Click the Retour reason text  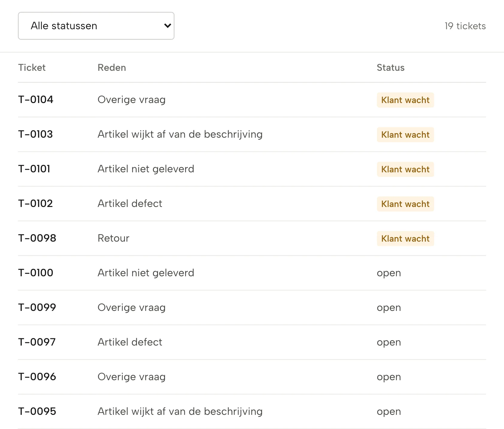click(114, 238)
